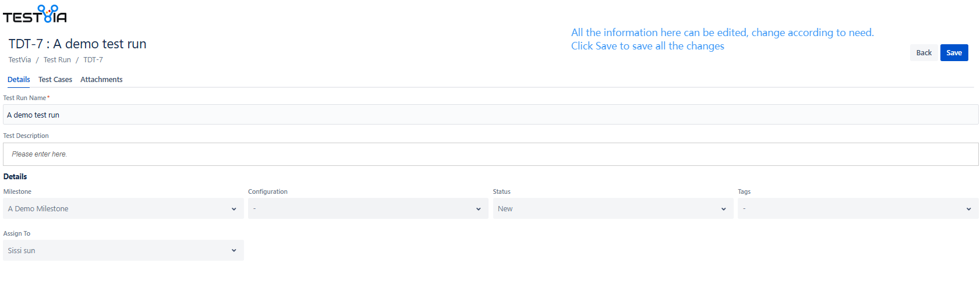Click the bold Details section heading
980x291 pixels.
tap(15, 177)
